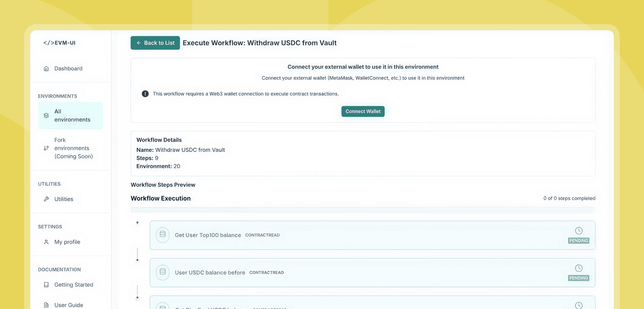Click the My profile person icon
644x309 pixels.
(46, 242)
